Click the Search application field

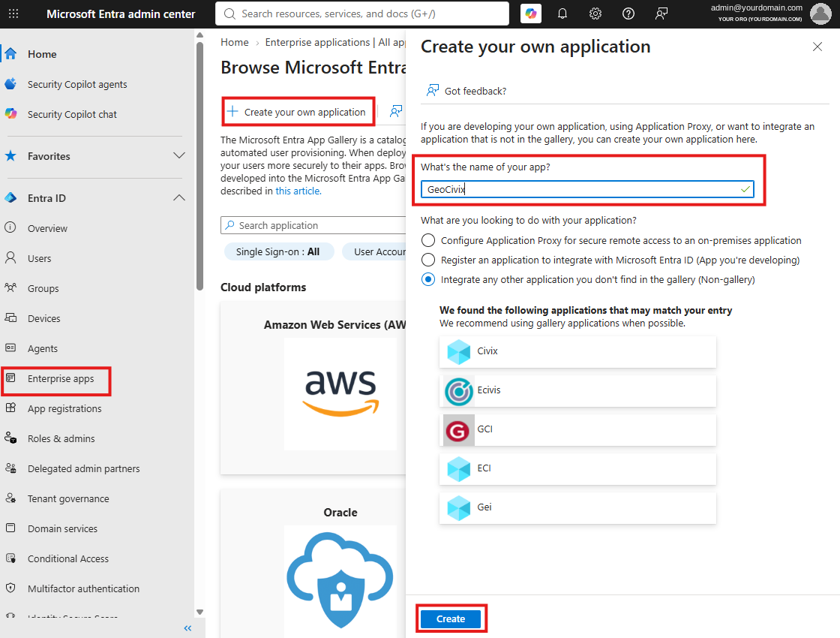click(313, 225)
